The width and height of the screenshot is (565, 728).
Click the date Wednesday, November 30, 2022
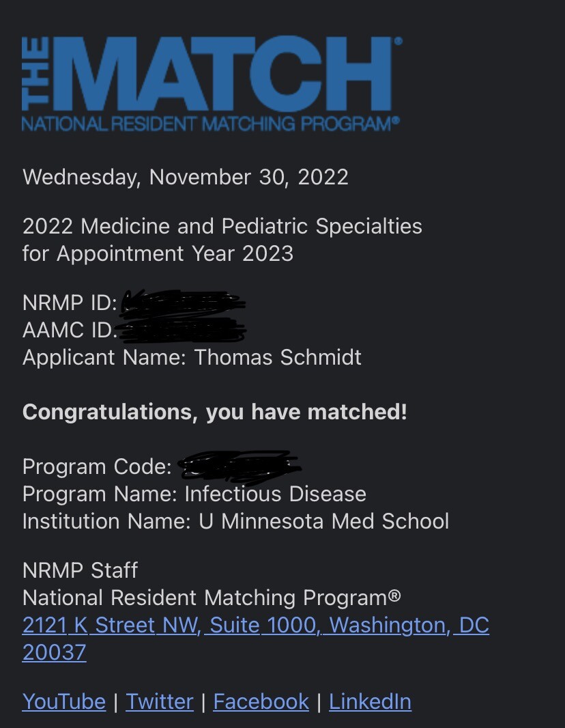coord(186,177)
